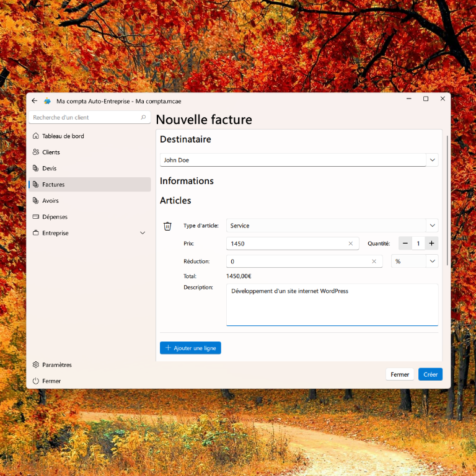This screenshot has height=476, width=476.
Task: Open Paramètres settings
Action: click(x=56, y=365)
